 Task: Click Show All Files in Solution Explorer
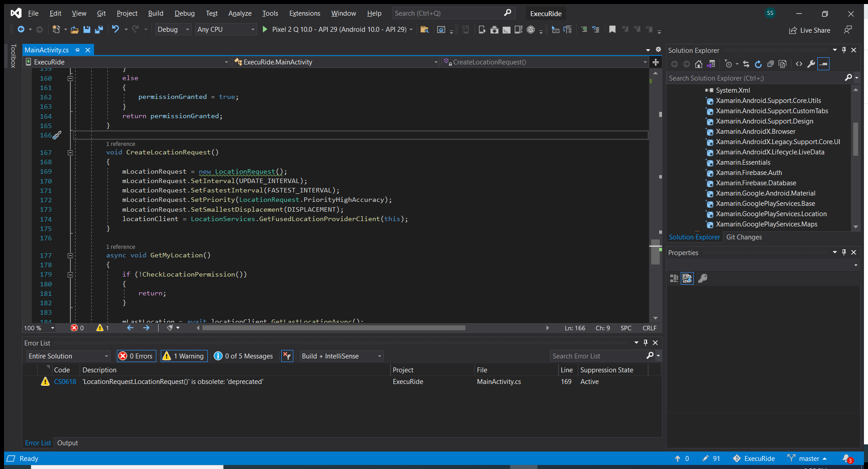click(782, 64)
